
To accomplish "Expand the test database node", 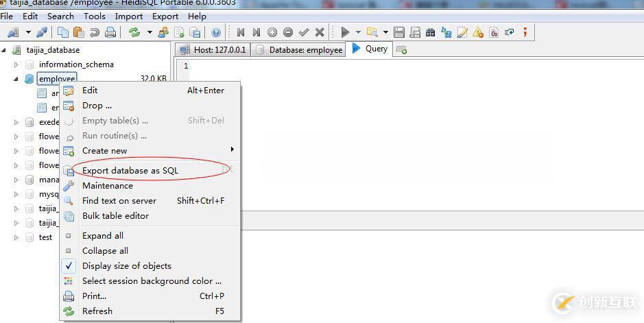I will point(16,237).
